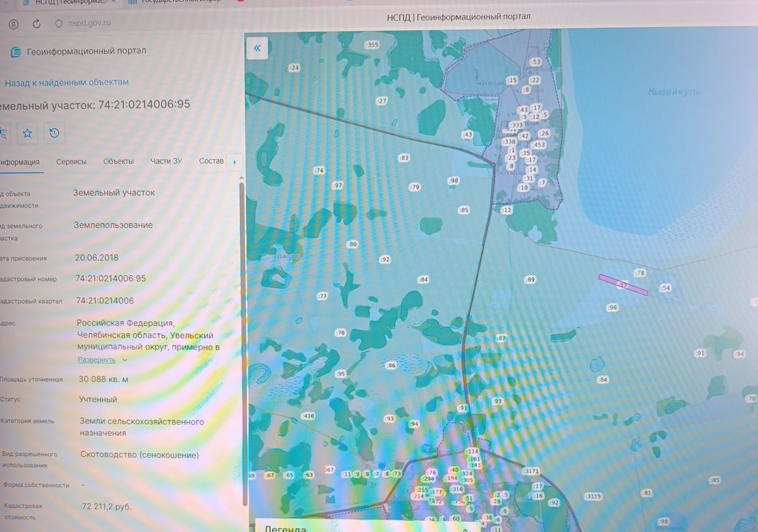The image size is (758, 532).
Task: Click the nspd.gov.ru address bar
Action: coord(88,23)
